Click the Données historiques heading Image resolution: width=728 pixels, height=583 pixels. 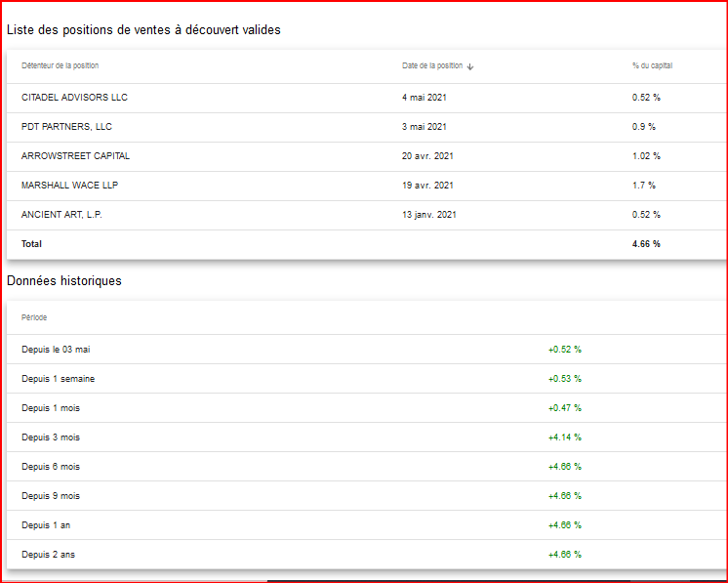coord(64,281)
